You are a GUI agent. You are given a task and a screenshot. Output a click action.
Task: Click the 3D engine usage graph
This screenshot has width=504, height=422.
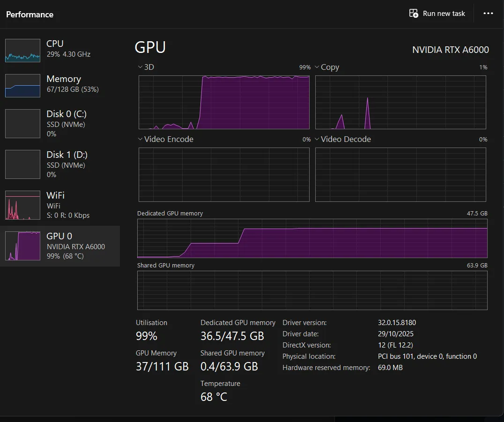coord(224,102)
